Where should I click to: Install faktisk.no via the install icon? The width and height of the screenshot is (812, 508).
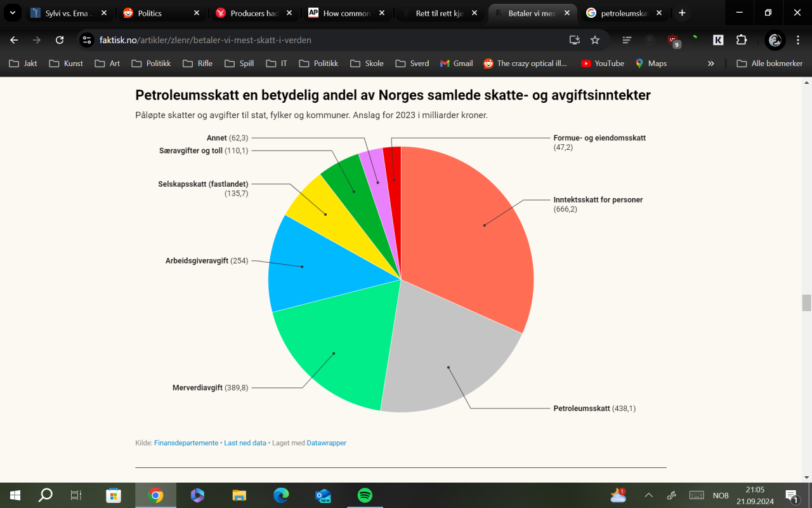coord(574,39)
